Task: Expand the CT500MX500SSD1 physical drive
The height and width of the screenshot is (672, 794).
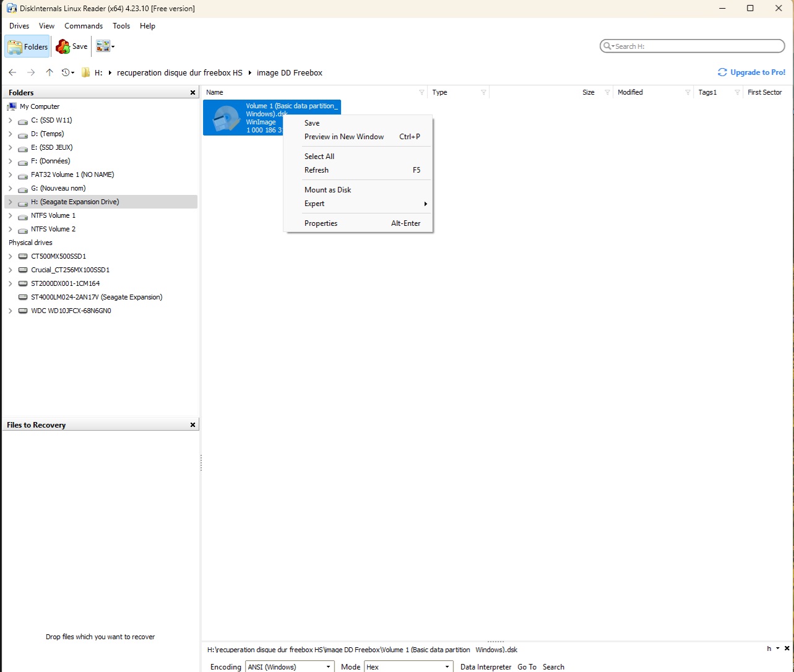Action: point(11,256)
